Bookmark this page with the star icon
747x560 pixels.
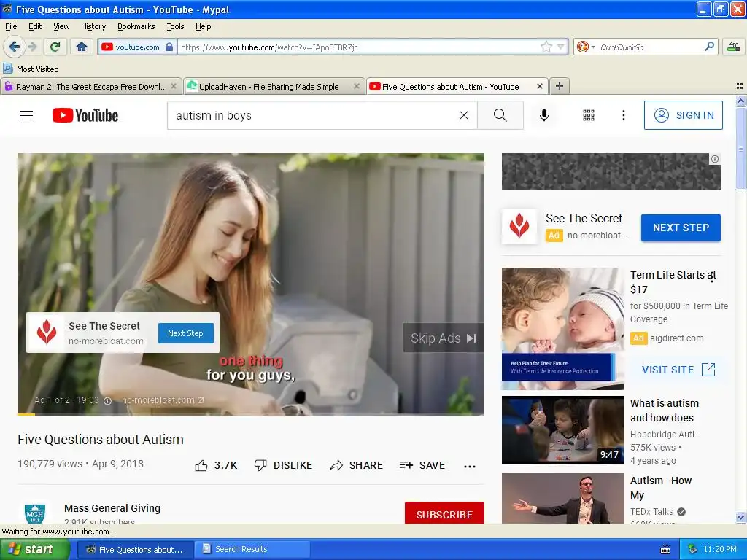[546, 47]
